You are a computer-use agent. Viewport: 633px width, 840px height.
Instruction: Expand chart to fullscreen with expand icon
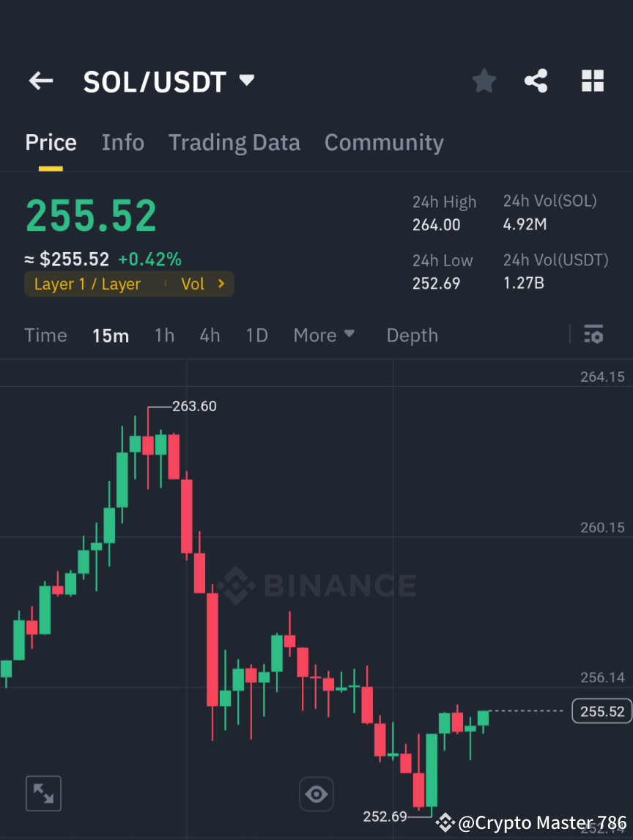coord(43,793)
